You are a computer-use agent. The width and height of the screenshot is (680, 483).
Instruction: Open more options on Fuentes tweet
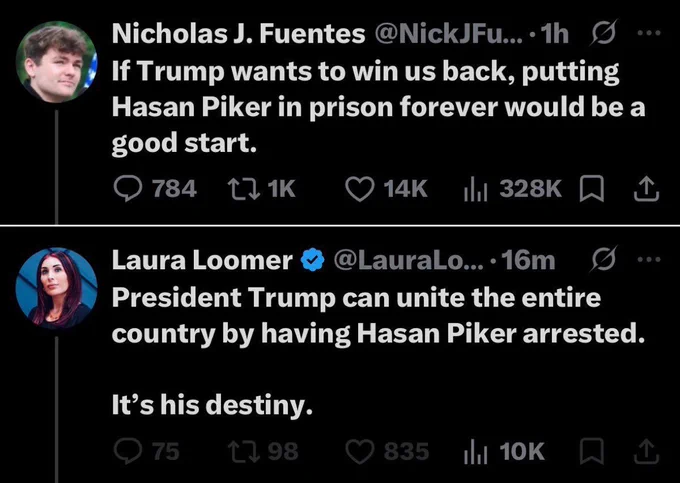click(649, 33)
